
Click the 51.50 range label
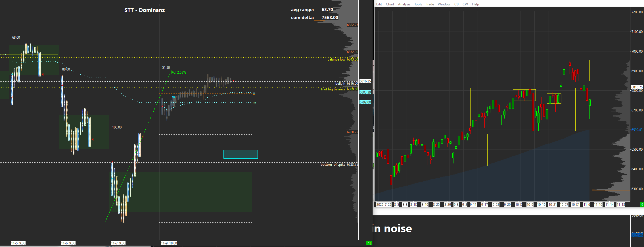pyautogui.click(x=166, y=68)
